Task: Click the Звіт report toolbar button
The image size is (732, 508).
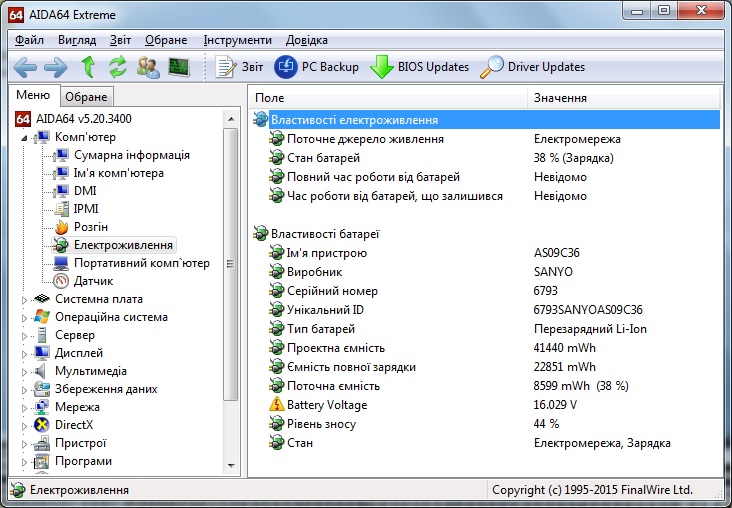Action: point(239,67)
